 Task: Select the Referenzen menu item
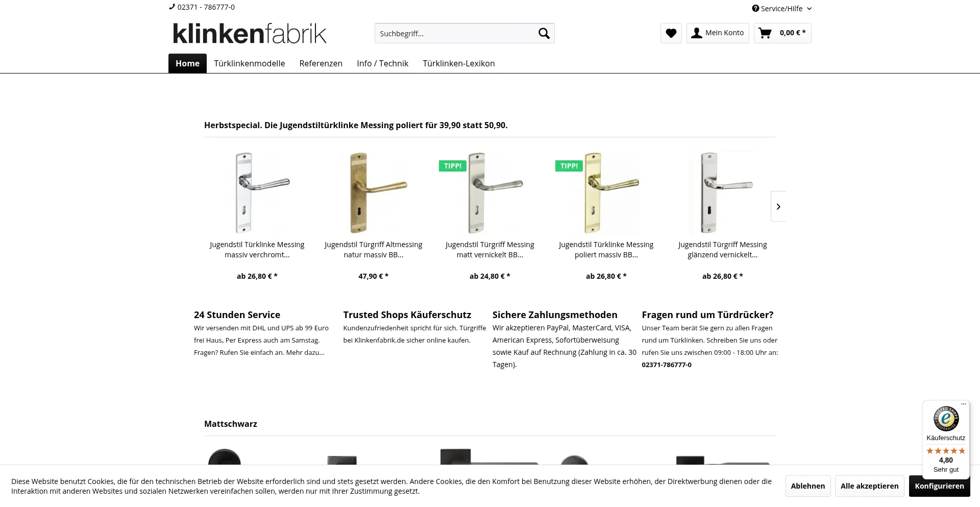point(321,64)
